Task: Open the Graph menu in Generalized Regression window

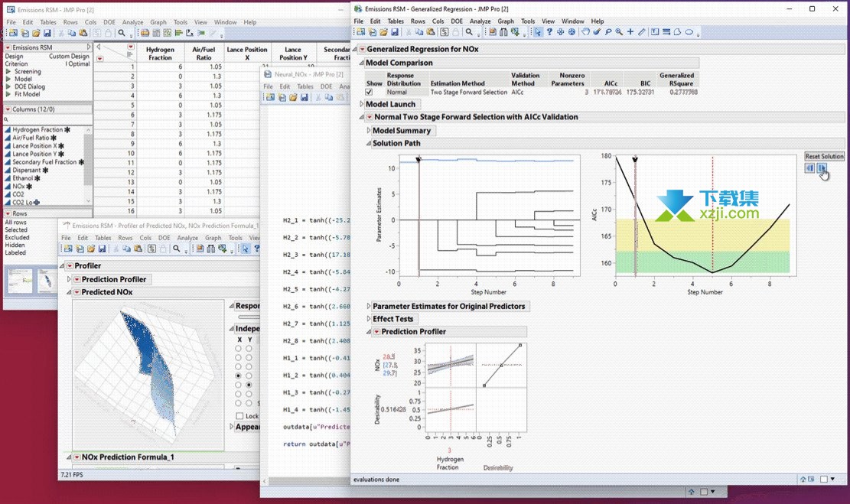Action: [x=506, y=21]
